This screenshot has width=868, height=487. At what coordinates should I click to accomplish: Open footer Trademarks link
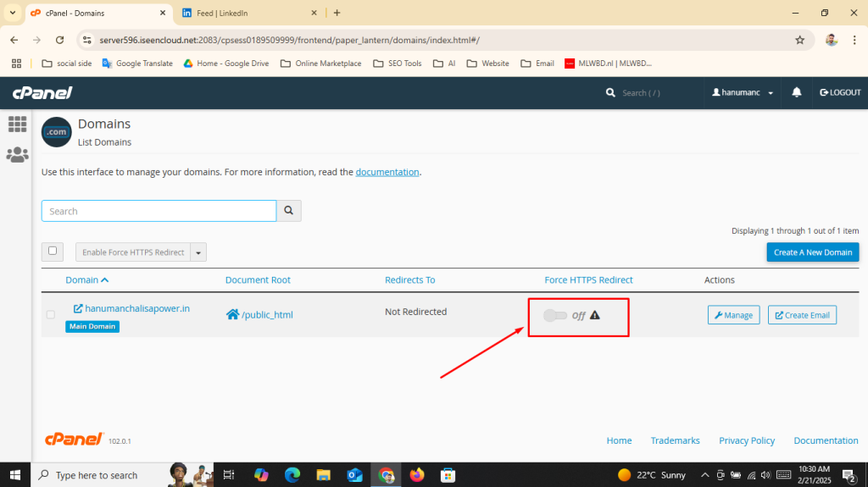point(675,440)
